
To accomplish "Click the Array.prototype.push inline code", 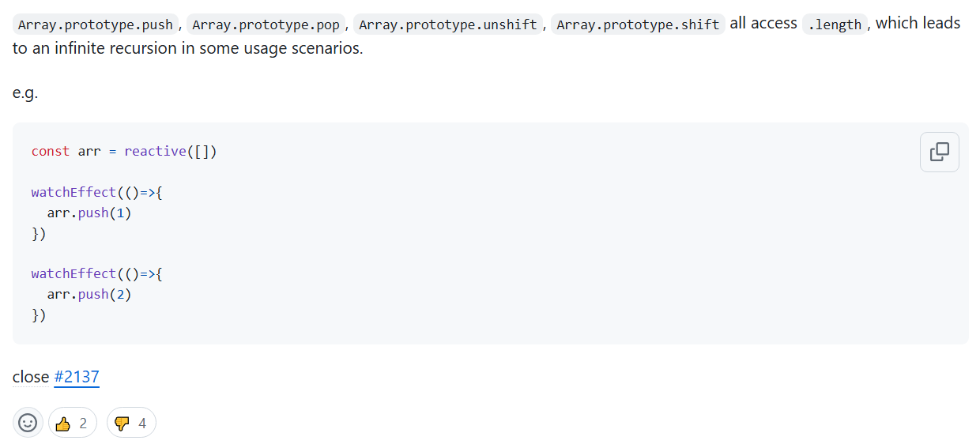I will click(96, 24).
